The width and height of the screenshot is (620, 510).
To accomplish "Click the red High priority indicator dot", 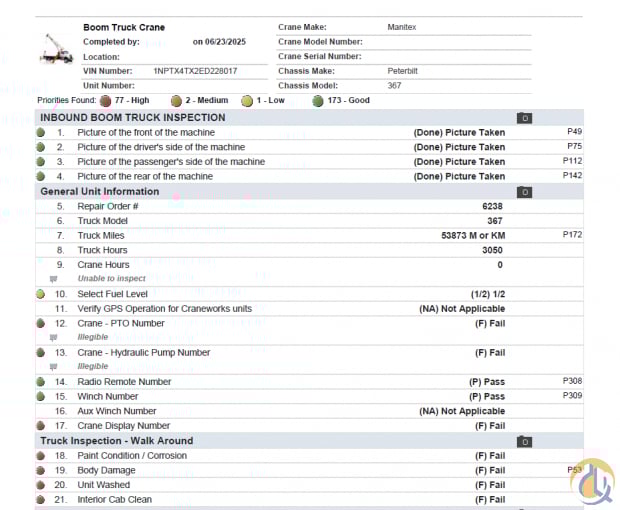I will tap(105, 101).
